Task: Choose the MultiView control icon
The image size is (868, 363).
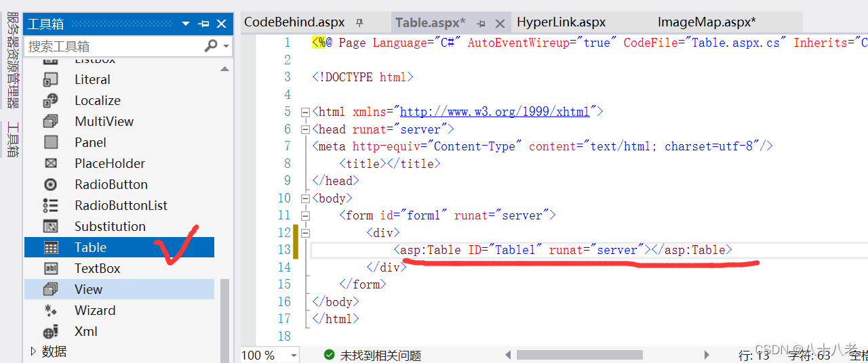Action: point(50,122)
